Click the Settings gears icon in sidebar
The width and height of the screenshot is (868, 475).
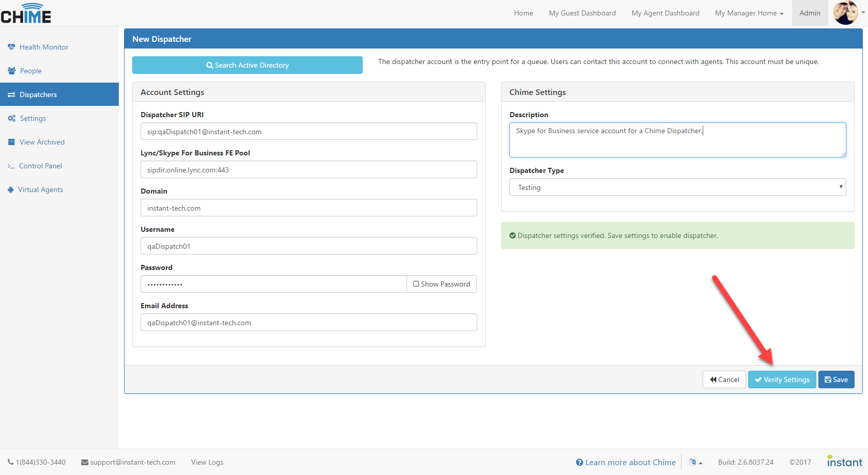[11, 118]
